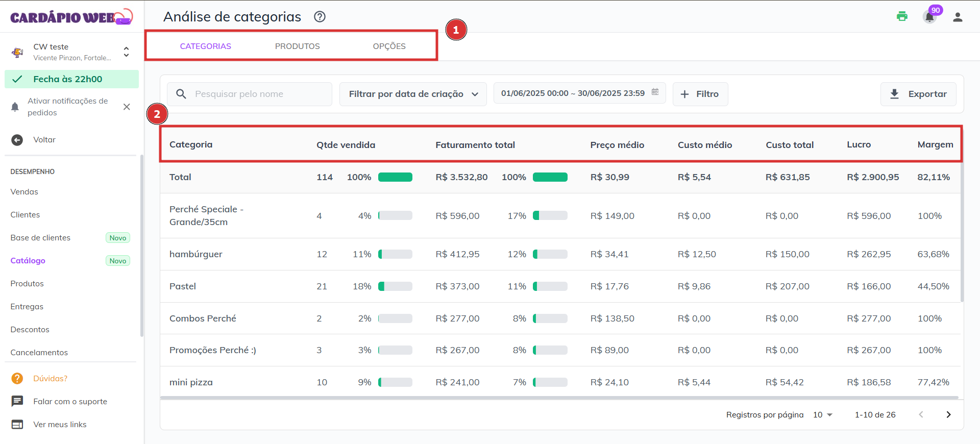
Task: Expand the CW teste store selector
Action: 126,52
